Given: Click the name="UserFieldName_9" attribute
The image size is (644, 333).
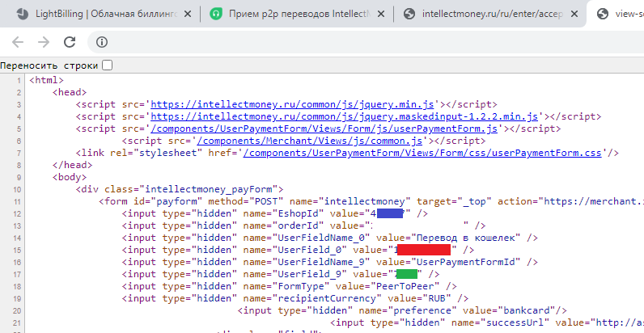Looking at the screenshot, I should 307,262.
